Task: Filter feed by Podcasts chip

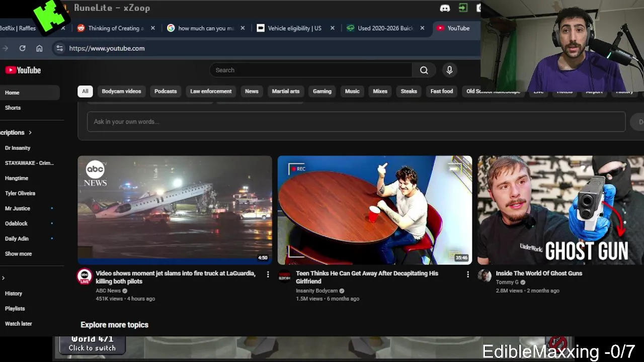Action: click(166, 91)
